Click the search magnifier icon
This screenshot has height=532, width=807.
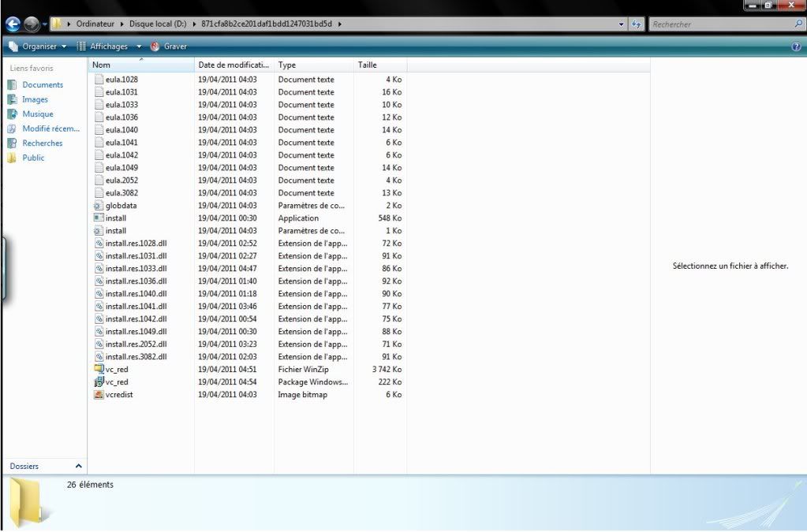[798, 24]
